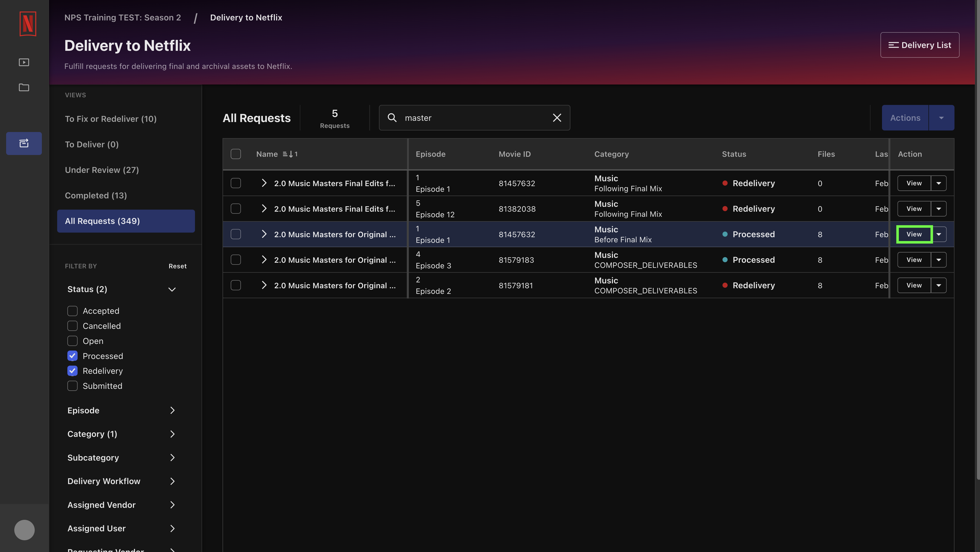Collapse the Status filter section
Viewport: 980px width, 552px height.
point(172,289)
